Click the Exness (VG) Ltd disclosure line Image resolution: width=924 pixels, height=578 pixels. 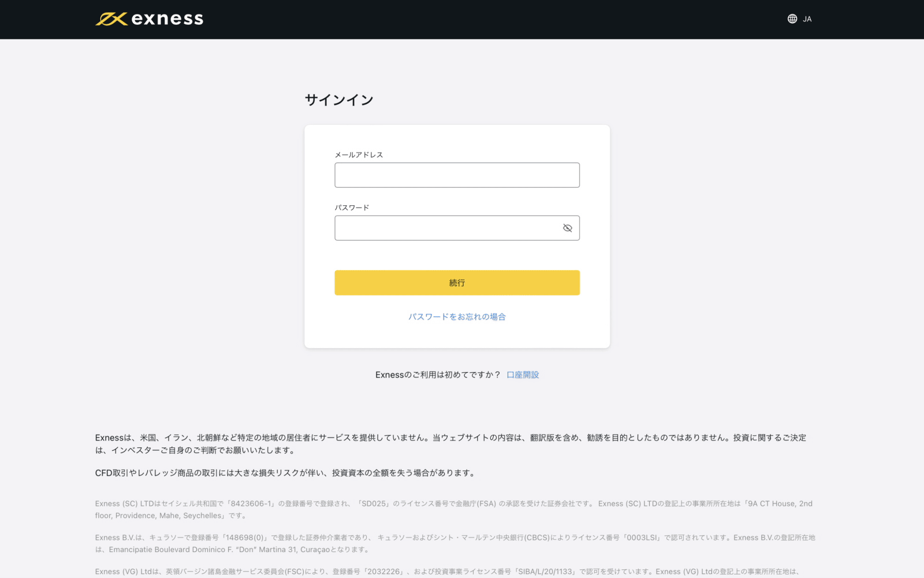(x=448, y=572)
